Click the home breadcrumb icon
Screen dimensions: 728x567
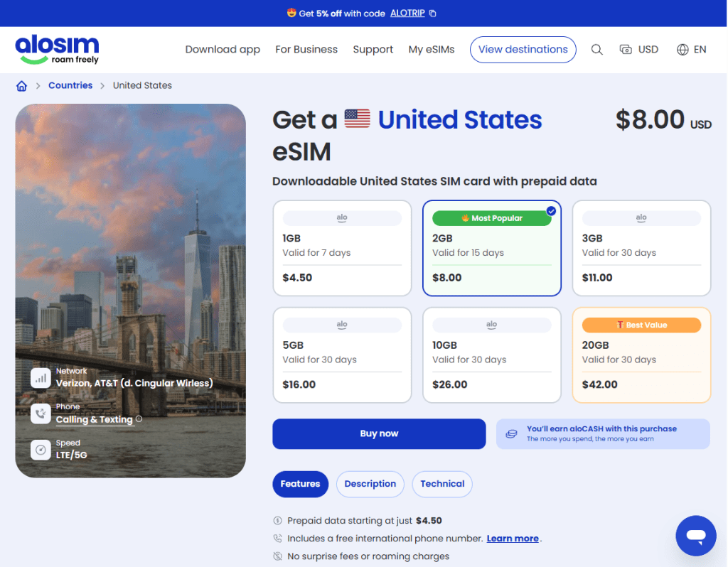coord(22,86)
